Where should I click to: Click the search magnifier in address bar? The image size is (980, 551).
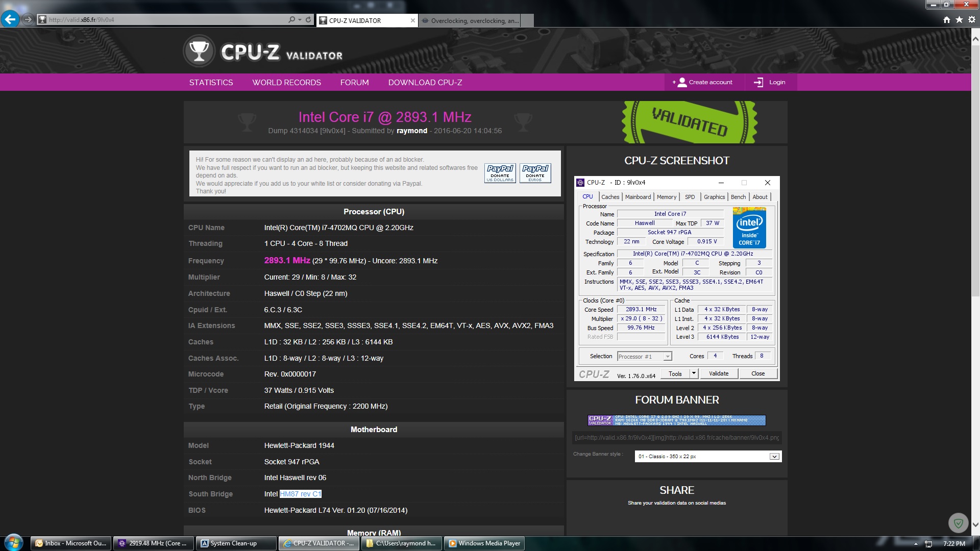coord(291,20)
